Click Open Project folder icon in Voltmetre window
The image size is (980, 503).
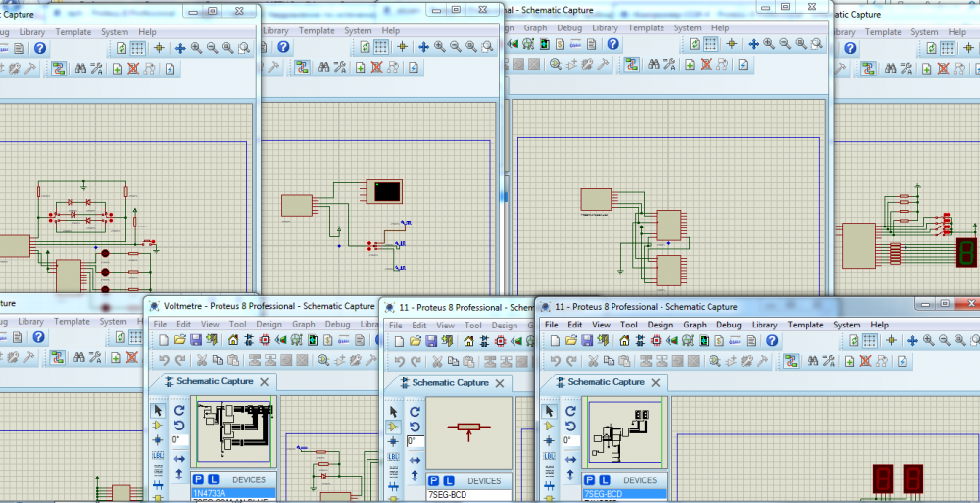[x=179, y=340]
